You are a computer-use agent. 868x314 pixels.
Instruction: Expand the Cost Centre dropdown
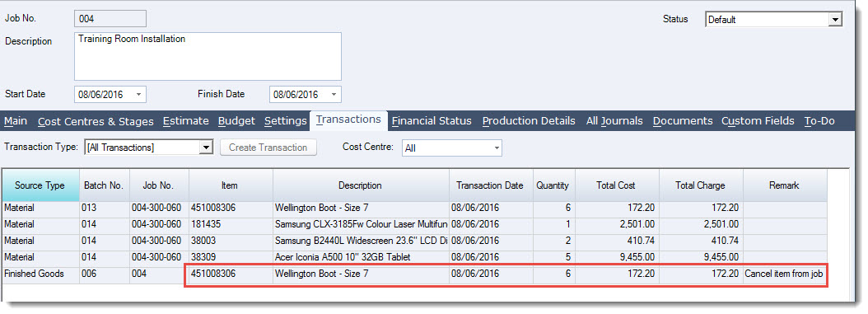(497, 148)
